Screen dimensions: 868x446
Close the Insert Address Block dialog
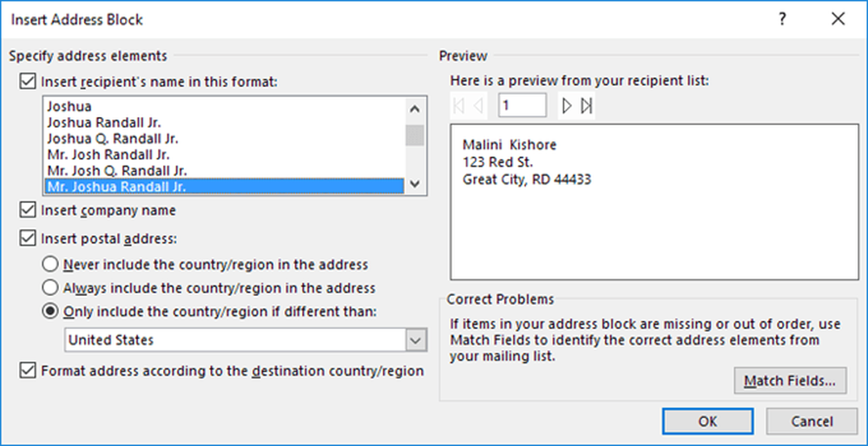(x=838, y=19)
